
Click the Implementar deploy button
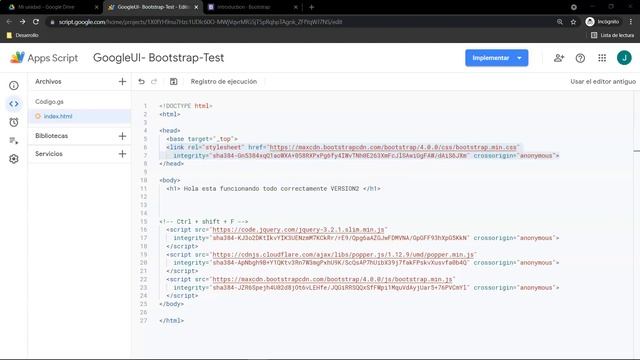(x=491, y=58)
